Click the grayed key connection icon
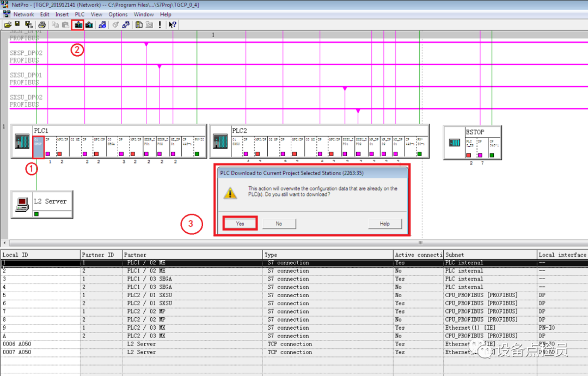Image resolution: width=588 pixels, height=376 pixels. click(x=115, y=24)
